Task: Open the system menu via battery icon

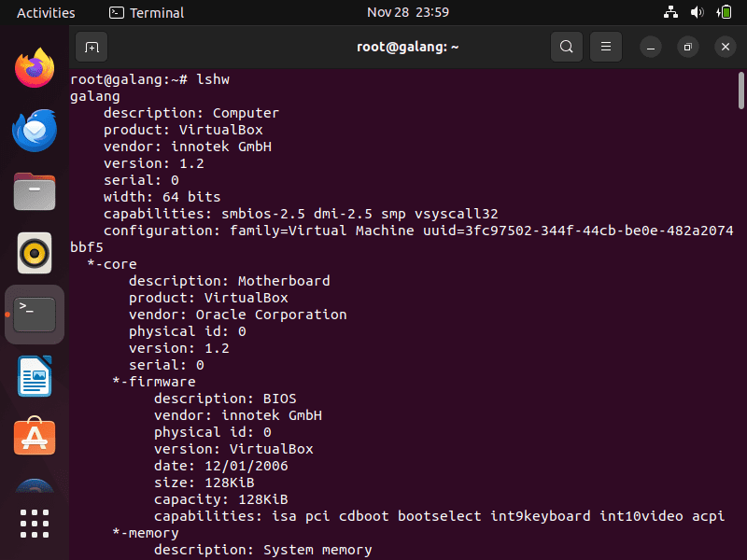Action: (724, 12)
